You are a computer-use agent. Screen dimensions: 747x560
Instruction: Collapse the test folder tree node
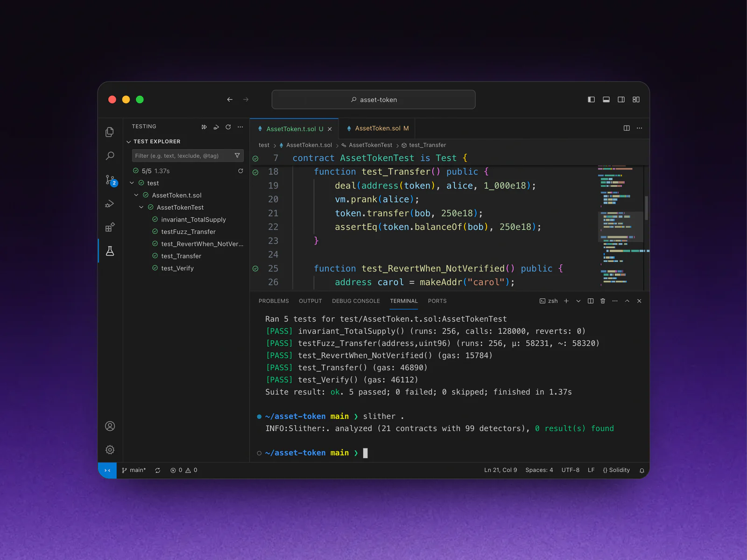(132, 183)
